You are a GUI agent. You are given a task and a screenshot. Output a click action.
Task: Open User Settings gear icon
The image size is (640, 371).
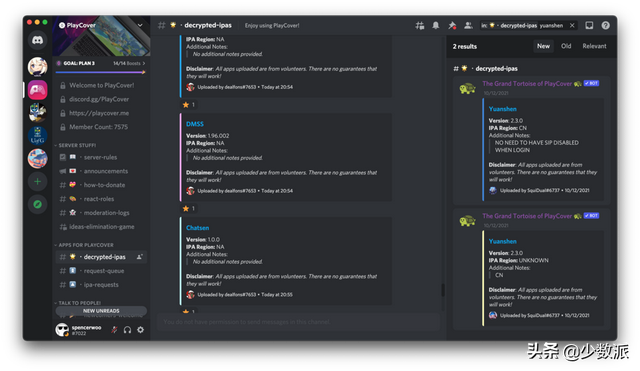[140, 330]
